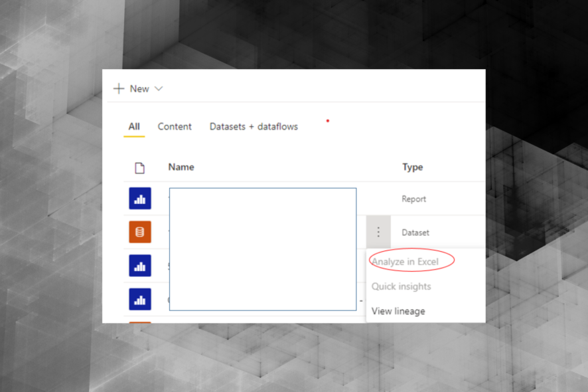Viewport: 588px width, 392px height.
Task: Click the Dataset type label
Action: point(415,232)
